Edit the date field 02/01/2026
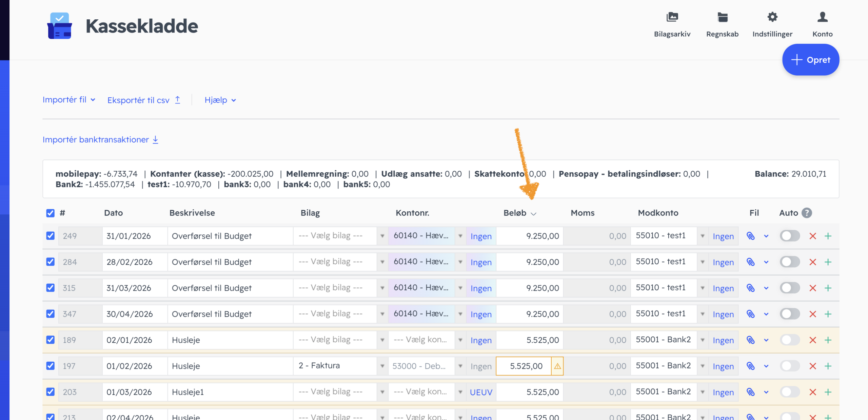 pos(135,340)
